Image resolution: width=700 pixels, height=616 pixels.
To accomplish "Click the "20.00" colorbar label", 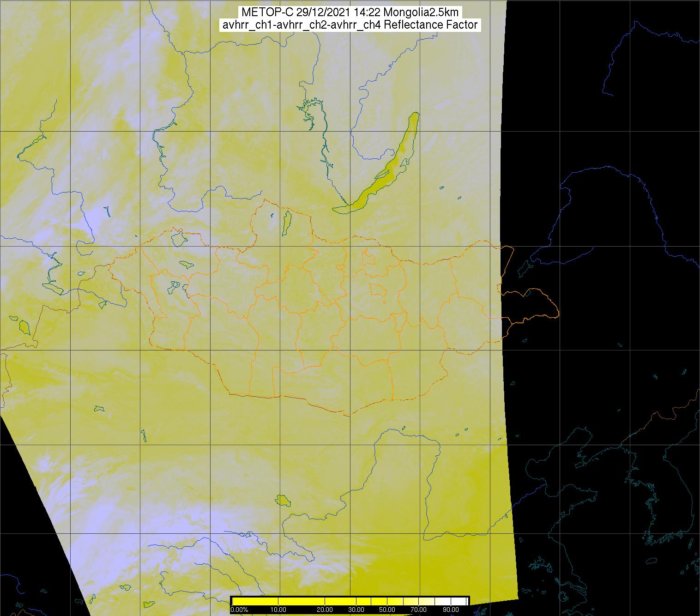I will (x=325, y=610).
